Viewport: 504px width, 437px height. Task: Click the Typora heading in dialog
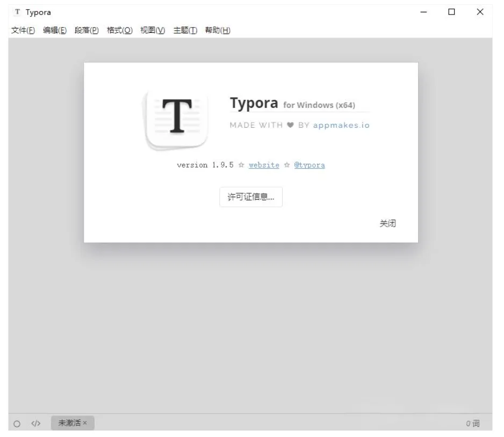coord(254,104)
